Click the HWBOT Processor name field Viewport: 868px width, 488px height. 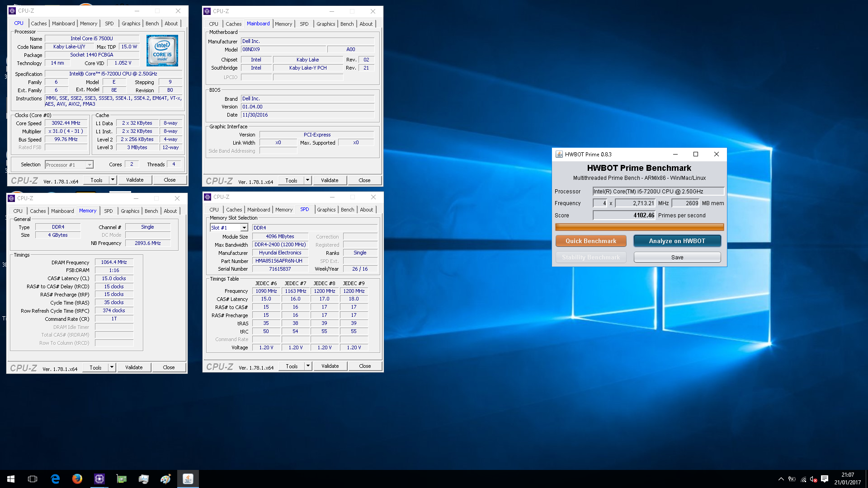658,192
